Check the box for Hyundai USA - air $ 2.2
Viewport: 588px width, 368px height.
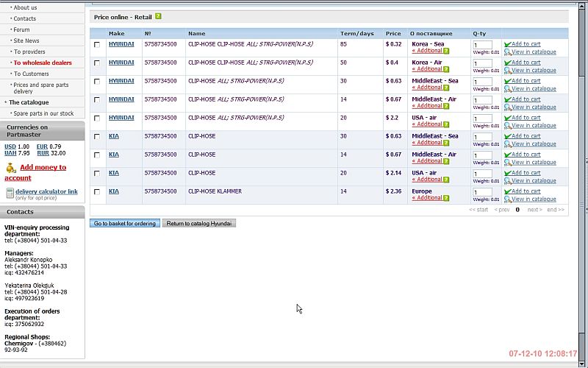tap(97, 118)
